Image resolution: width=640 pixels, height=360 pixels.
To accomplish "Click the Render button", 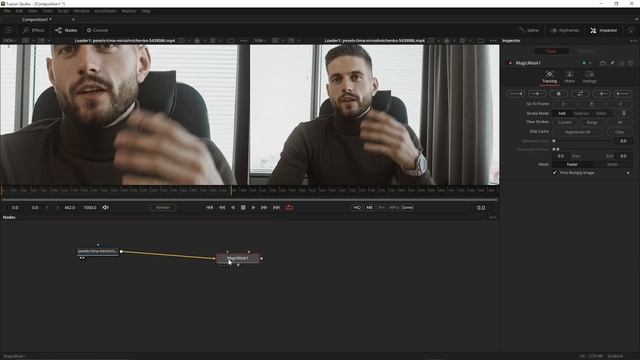I will coord(162,207).
